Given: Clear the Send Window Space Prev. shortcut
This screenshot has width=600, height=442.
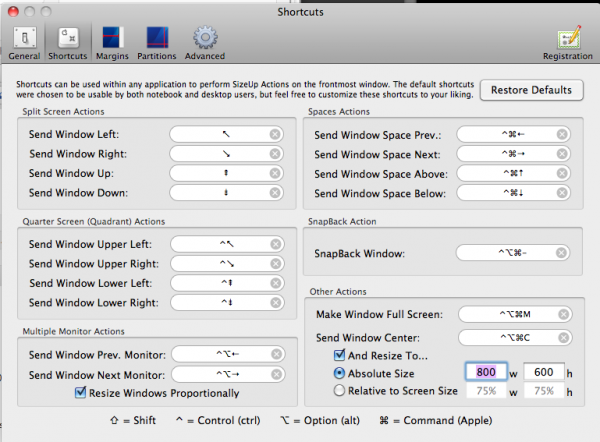Looking at the screenshot, I should [x=562, y=134].
